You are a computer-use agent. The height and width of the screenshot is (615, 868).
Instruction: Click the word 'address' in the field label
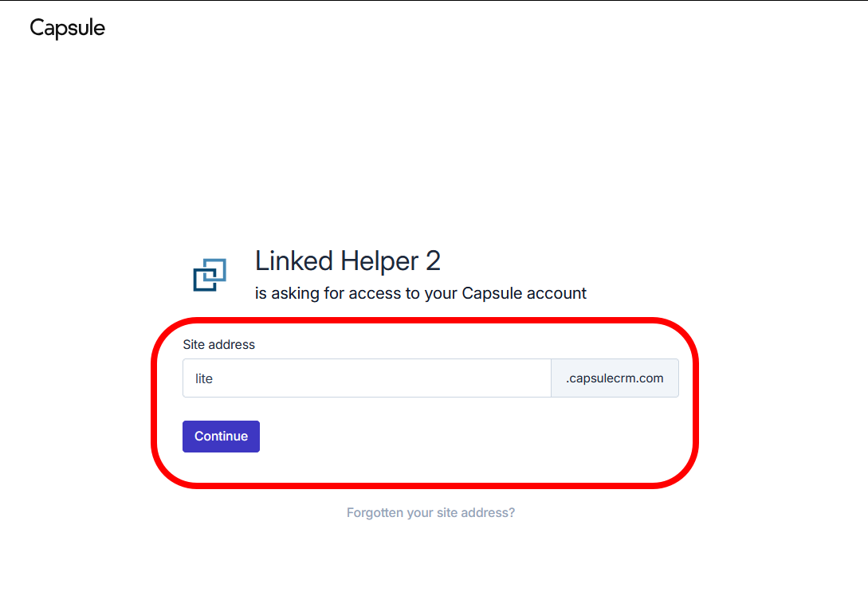232,345
